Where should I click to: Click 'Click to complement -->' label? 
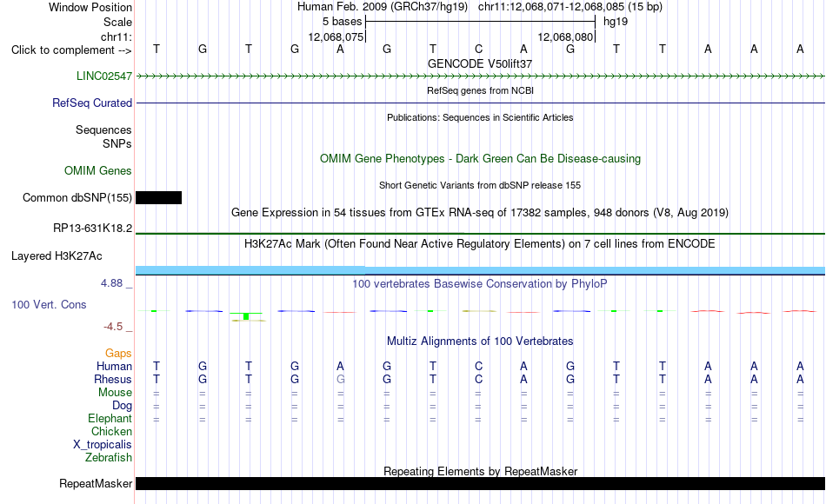coord(71,50)
